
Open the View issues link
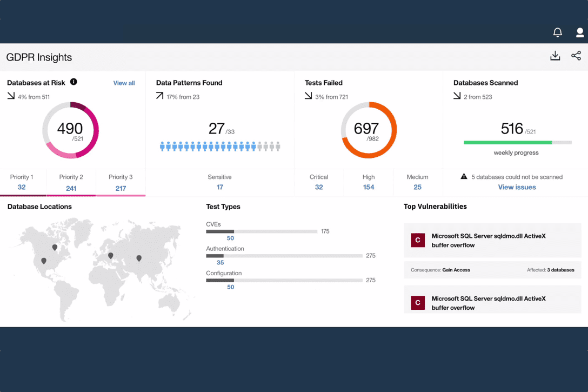coord(517,187)
